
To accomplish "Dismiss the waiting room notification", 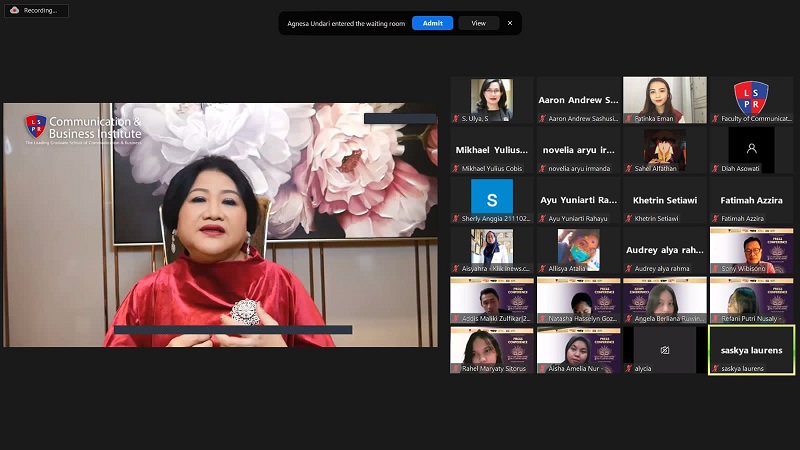I will [509, 23].
